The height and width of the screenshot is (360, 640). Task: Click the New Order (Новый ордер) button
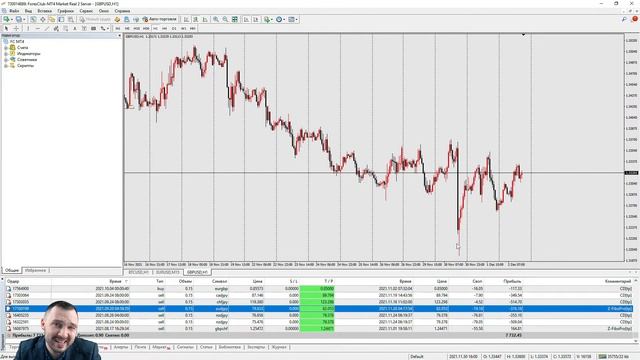[95, 19]
